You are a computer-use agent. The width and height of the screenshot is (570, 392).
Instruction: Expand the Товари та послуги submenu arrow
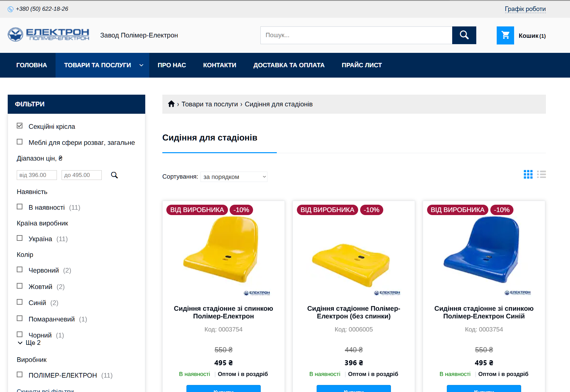141,65
